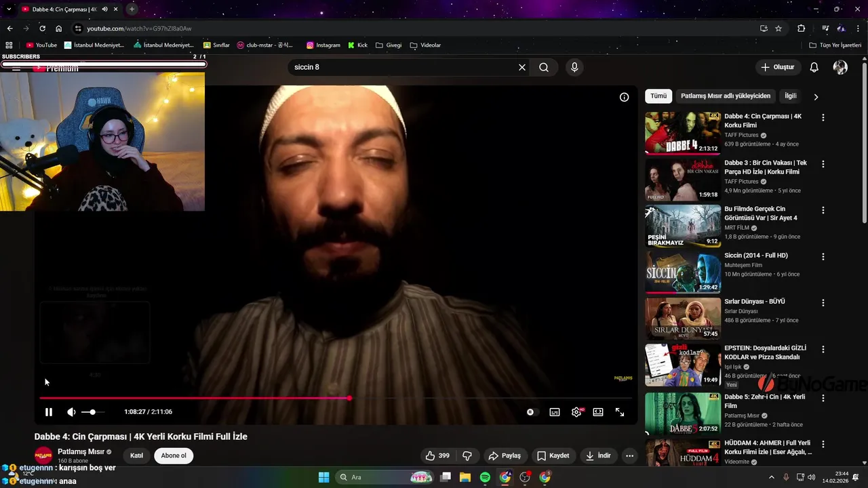The image size is (868, 488).
Task: Open Chrome media controls icon
Action: (825, 28)
